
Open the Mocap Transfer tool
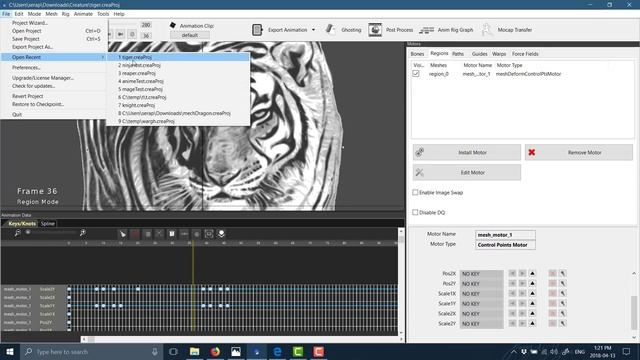click(507, 30)
